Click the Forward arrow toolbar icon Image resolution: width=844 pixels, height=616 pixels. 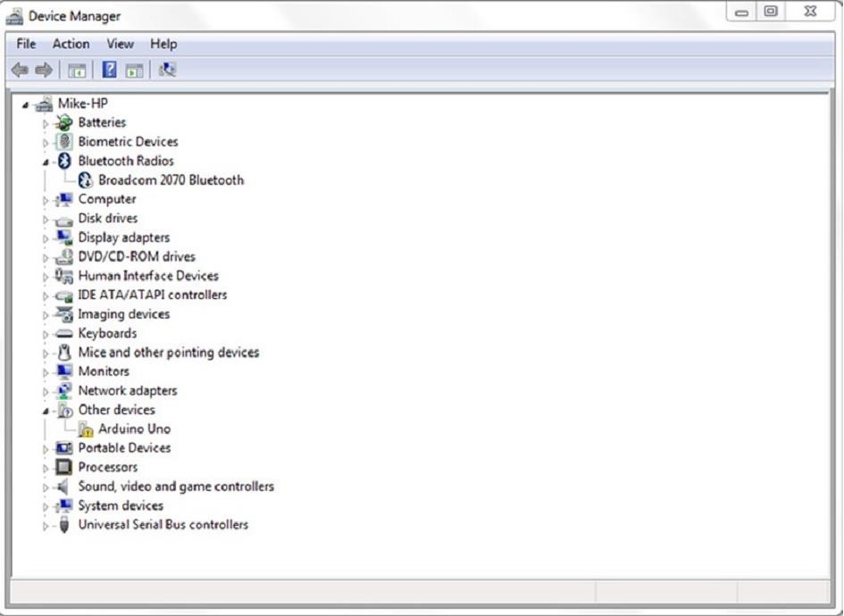click(x=44, y=70)
